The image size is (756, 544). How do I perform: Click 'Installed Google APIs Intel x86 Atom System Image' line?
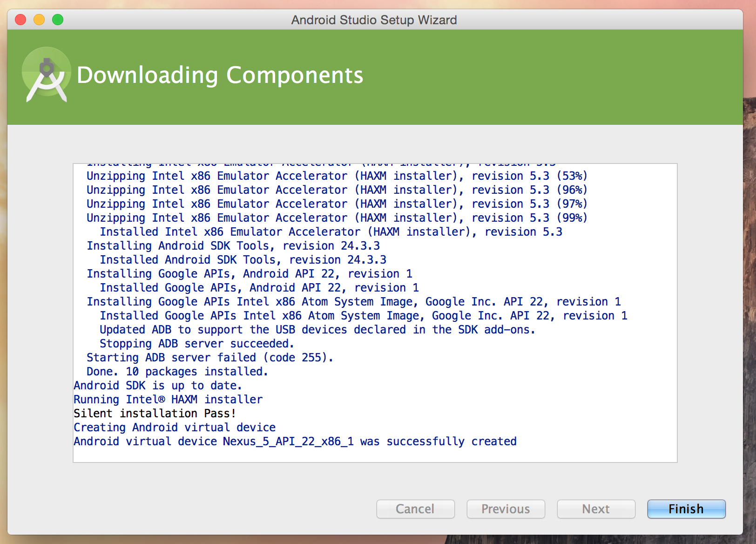(364, 316)
